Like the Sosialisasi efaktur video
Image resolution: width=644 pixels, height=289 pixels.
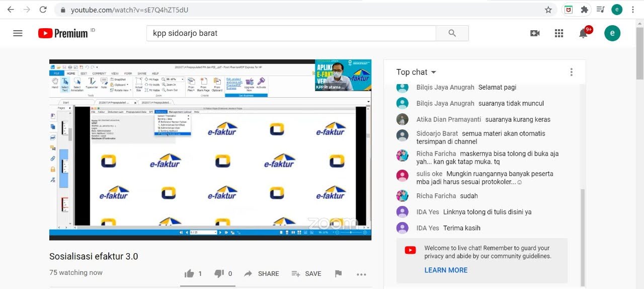190,273
